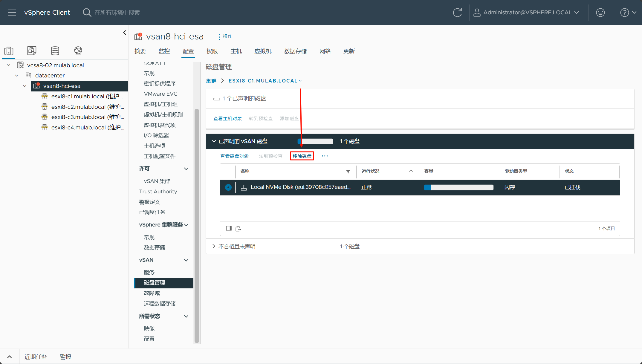
Task: Click the 查看磁盘对象 link
Action: click(x=235, y=156)
